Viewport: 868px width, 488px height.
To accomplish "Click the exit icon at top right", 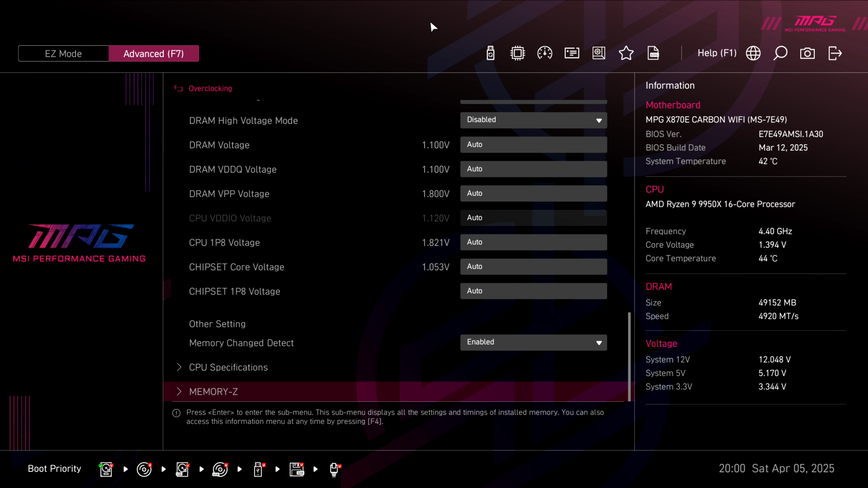I will [835, 53].
